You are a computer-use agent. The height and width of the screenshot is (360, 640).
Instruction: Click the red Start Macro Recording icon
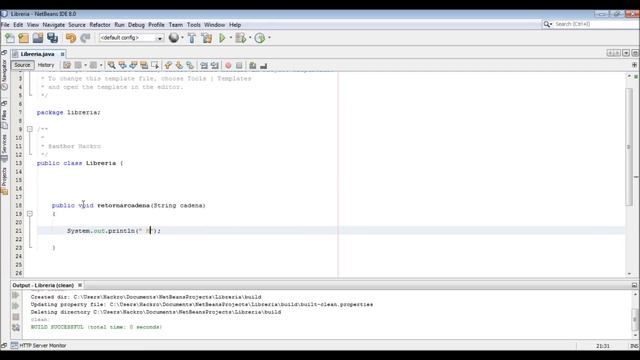point(228,65)
